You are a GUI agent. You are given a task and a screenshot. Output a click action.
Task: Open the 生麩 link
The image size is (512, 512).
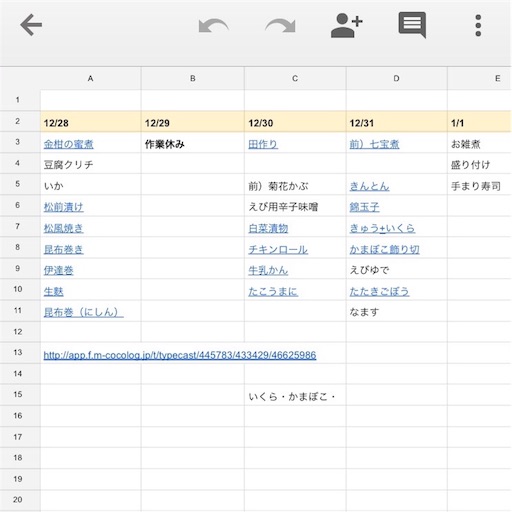point(54,292)
